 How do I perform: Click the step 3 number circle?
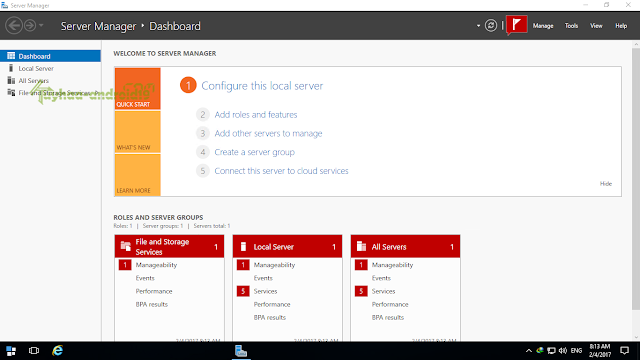202,133
